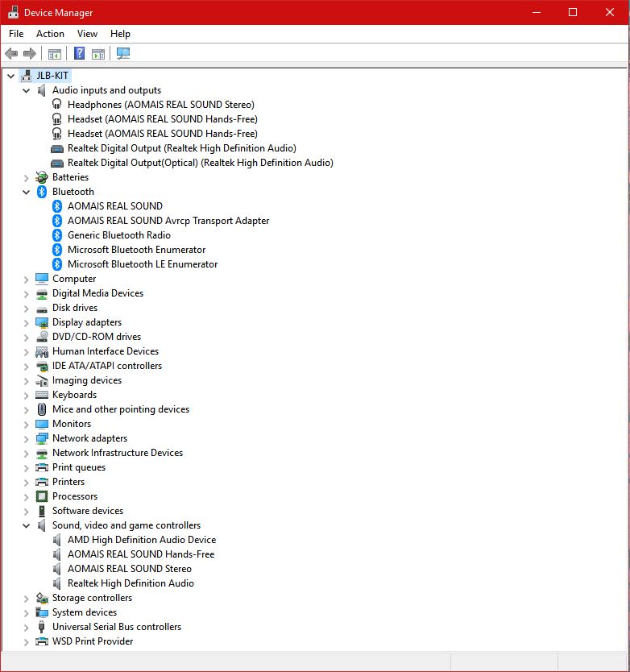Click the Device Manager title bar app icon
Image resolution: width=630 pixels, height=672 pixels.
13,12
